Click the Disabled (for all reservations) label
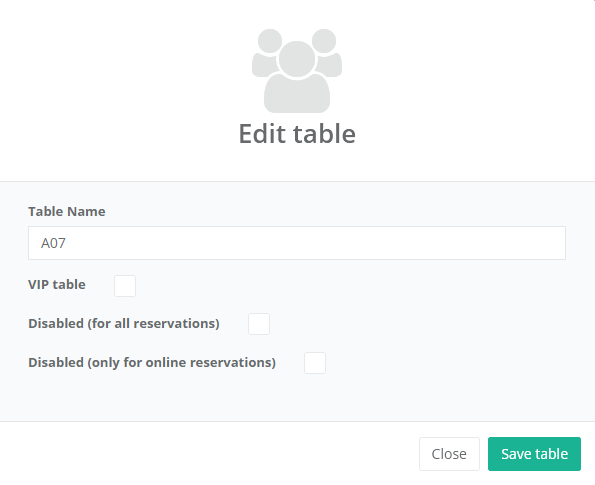The width and height of the screenshot is (595, 485). coord(124,324)
